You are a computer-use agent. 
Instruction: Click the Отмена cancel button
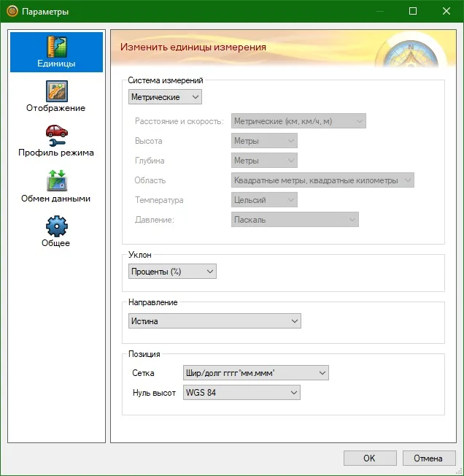point(429,458)
